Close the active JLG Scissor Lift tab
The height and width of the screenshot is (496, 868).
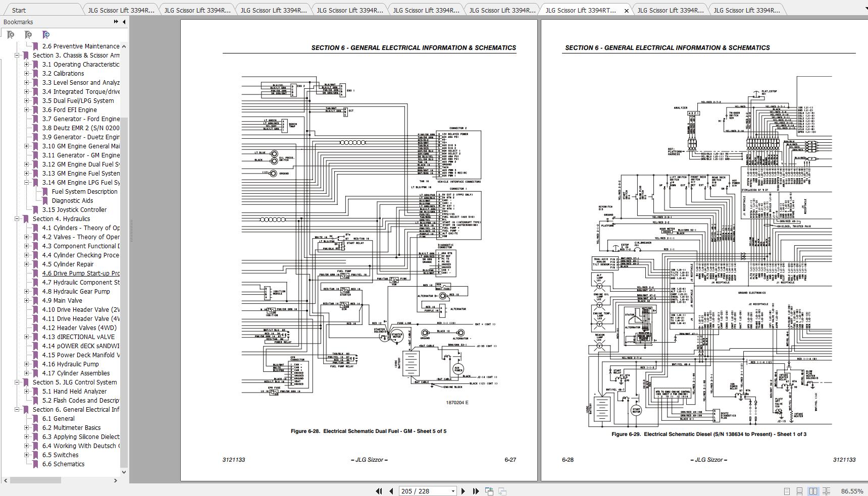[627, 10]
